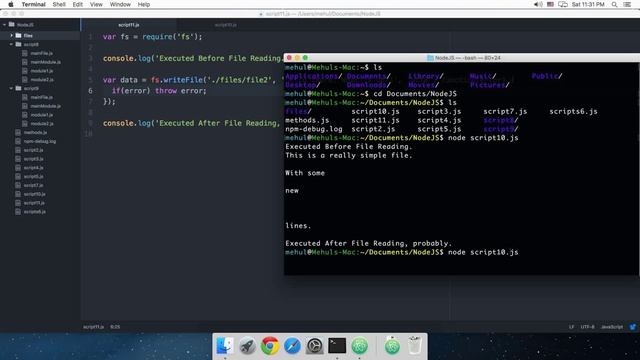
Task: Open the Edit menu
Action: pos(78,4)
